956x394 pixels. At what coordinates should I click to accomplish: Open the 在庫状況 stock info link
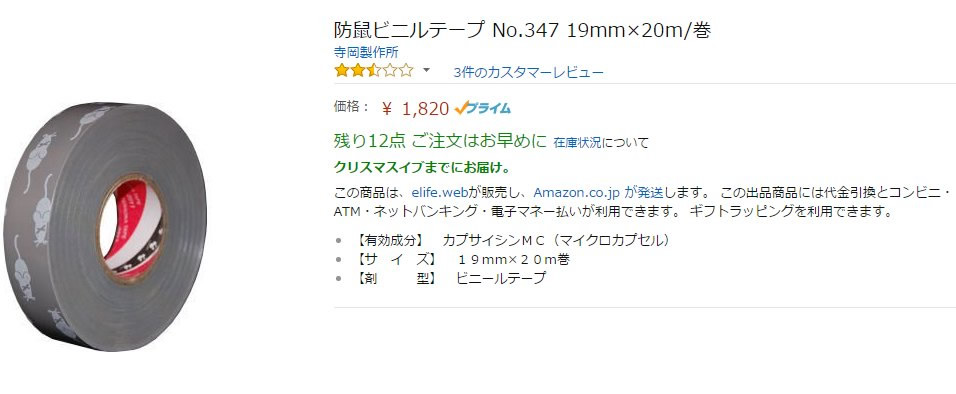tap(577, 143)
